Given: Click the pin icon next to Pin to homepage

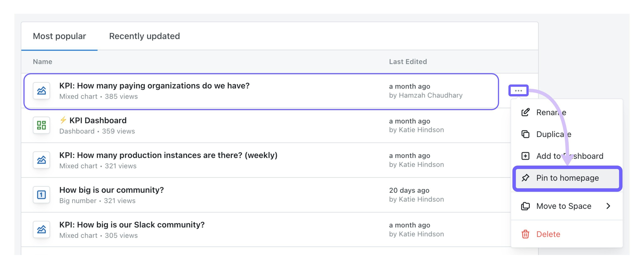Looking at the screenshot, I should [x=525, y=178].
